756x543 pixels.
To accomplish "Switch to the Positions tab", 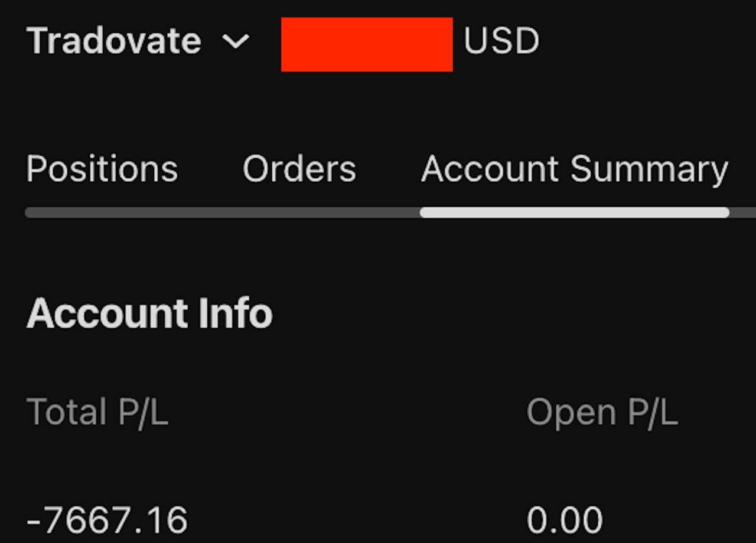I will (x=102, y=169).
